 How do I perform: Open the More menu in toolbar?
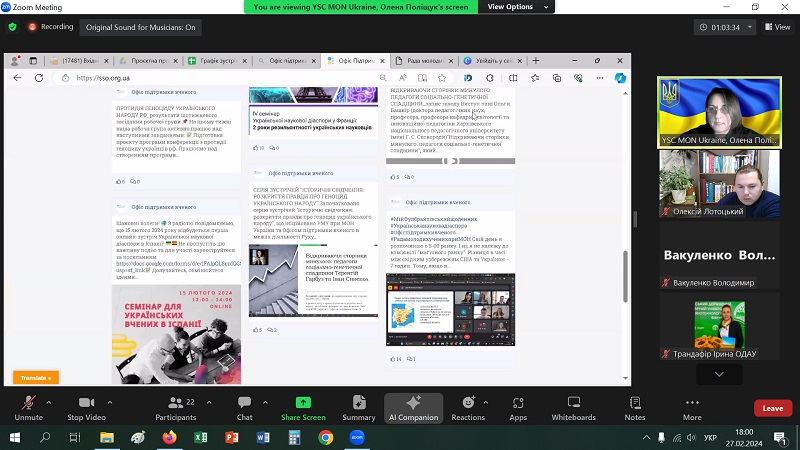pos(692,406)
